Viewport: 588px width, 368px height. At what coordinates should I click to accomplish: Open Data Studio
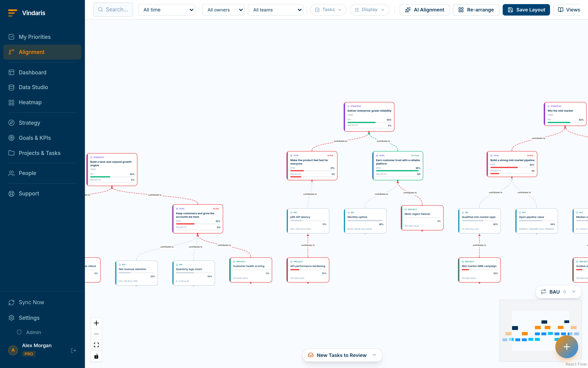coord(42,87)
